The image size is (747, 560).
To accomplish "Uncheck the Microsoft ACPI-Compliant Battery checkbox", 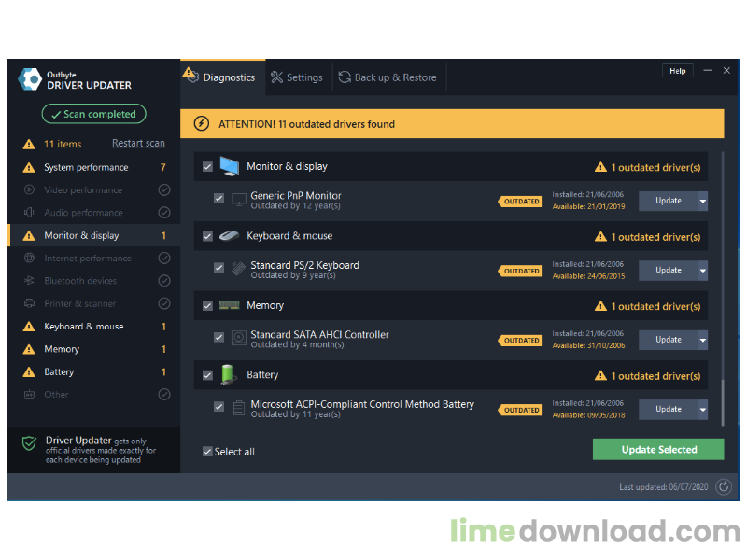I will click(218, 407).
